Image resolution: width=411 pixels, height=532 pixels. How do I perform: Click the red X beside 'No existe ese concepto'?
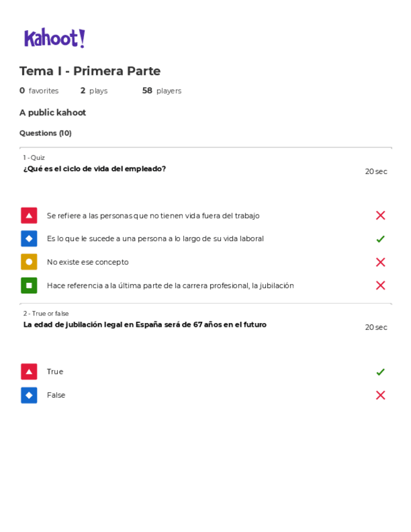(380, 262)
